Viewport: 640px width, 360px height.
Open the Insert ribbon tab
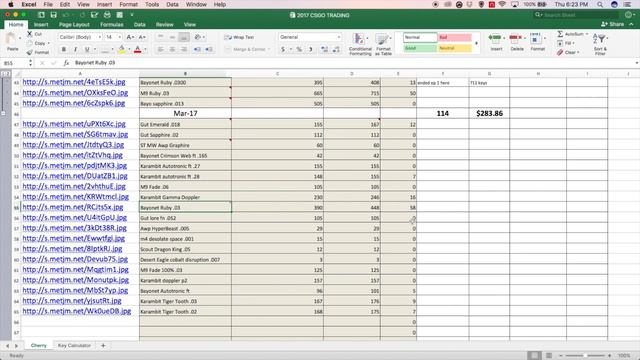(41, 24)
